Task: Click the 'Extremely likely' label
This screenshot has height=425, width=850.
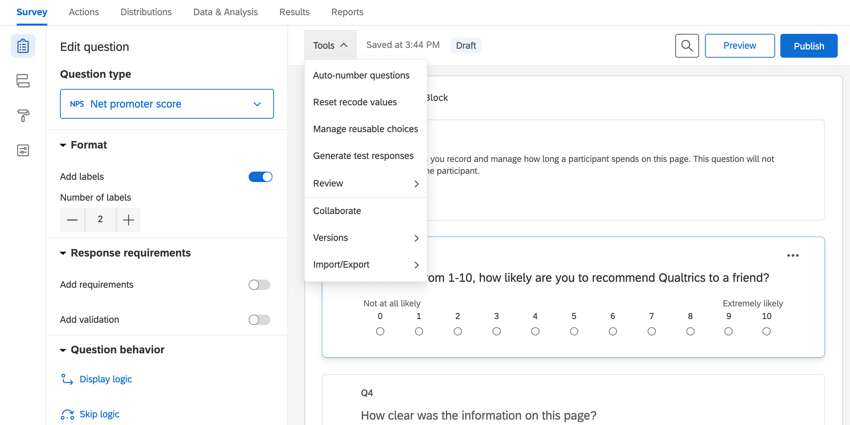Action: [752, 304]
